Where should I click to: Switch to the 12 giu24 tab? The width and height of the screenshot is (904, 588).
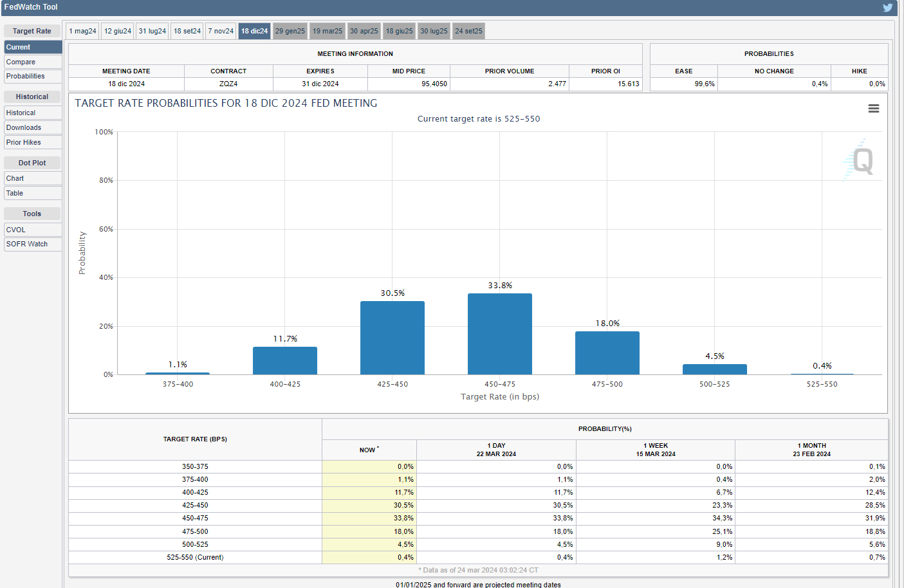pos(118,31)
